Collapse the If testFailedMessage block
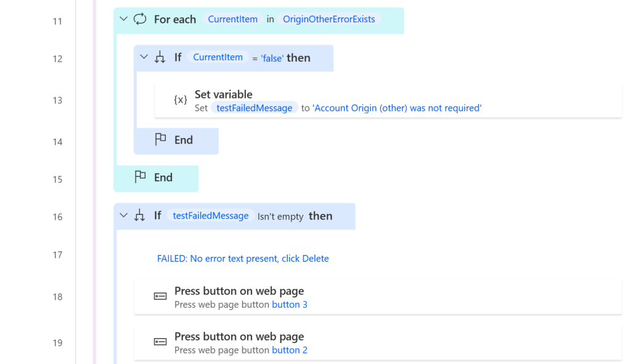The height and width of the screenshot is (364, 631). (x=124, y=216)
